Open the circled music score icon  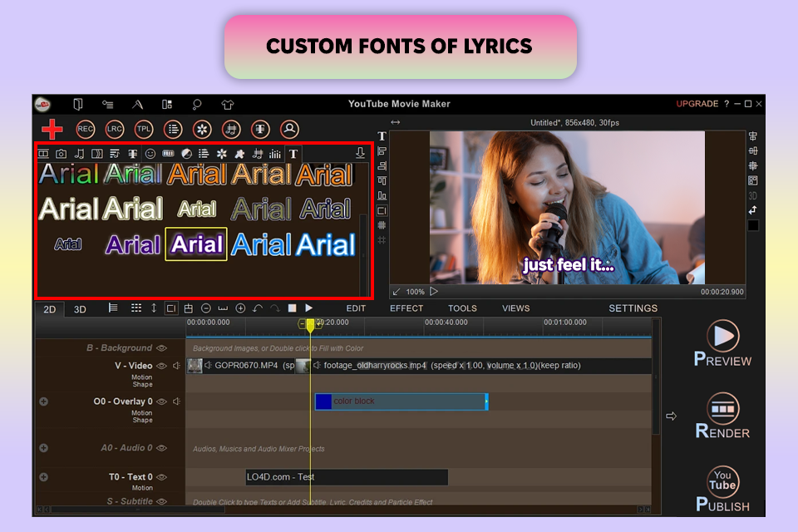231,130
